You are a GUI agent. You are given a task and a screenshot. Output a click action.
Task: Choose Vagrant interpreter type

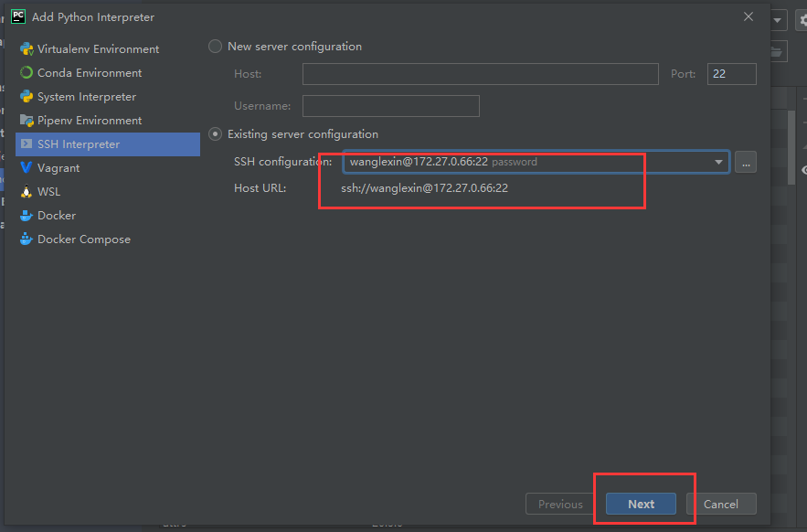point(108,168)
